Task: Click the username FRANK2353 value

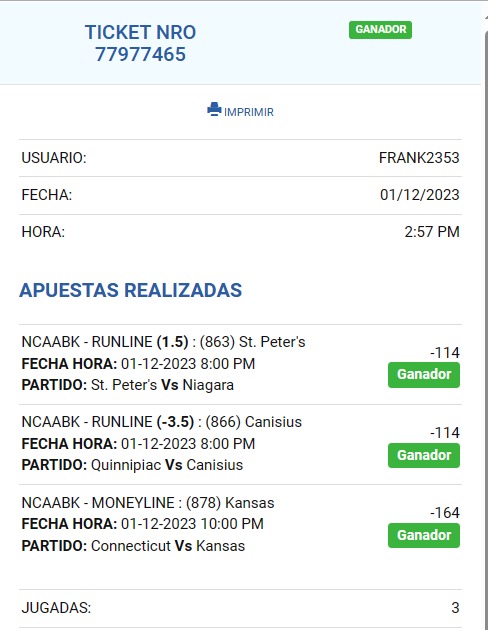Action: pos(419,158)
